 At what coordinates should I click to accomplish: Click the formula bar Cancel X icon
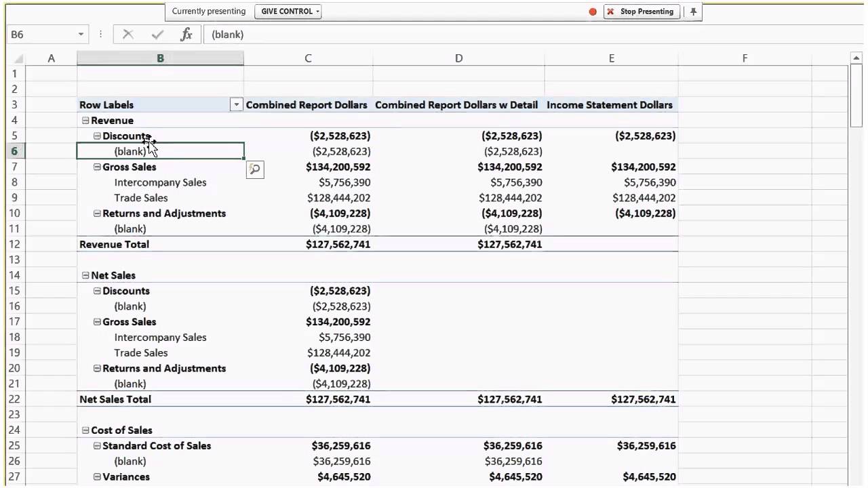(x=127, y=35)
